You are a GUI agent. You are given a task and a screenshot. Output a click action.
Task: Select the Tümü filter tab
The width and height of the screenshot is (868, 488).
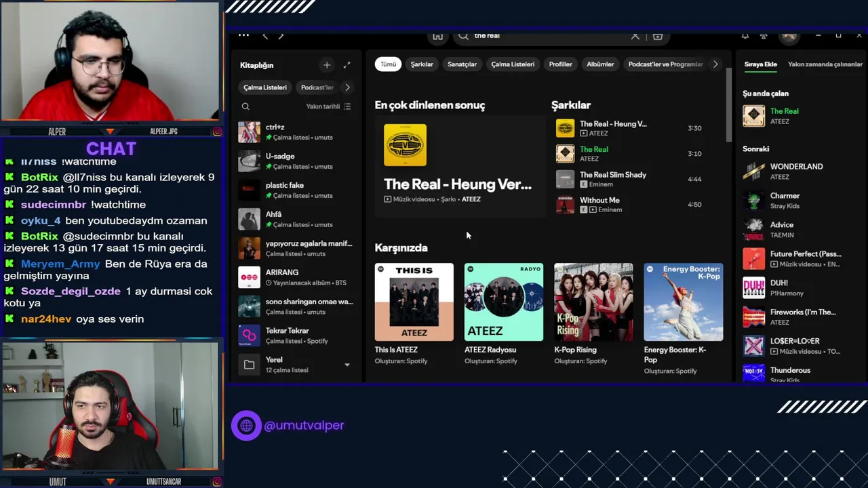[x=388, y=64]
